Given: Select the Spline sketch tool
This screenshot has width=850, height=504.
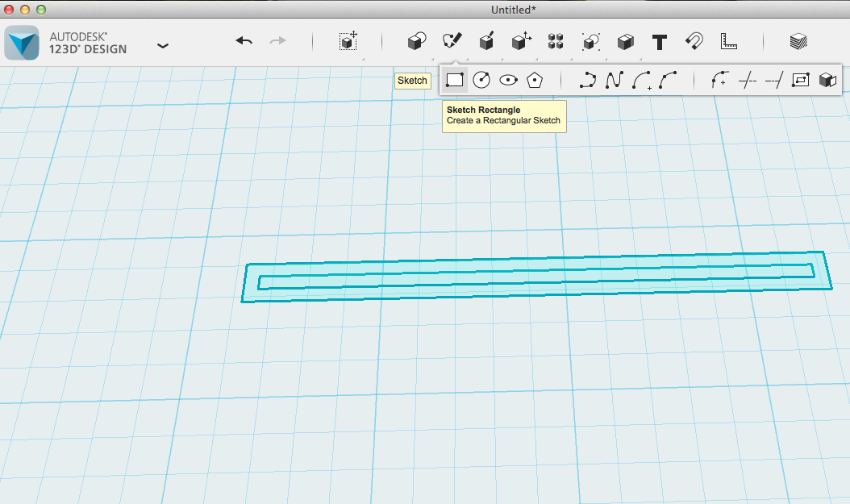Looking at the screenshot, I should tap(615, 80).
